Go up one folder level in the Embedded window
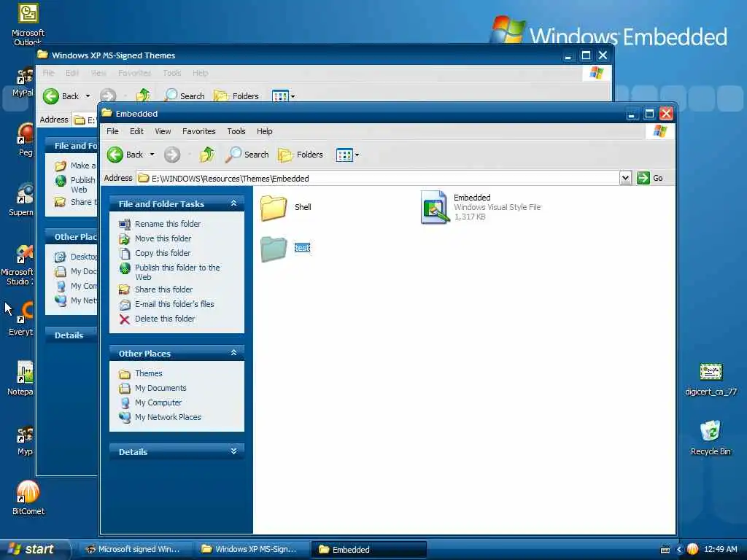 tap(207, 155)
